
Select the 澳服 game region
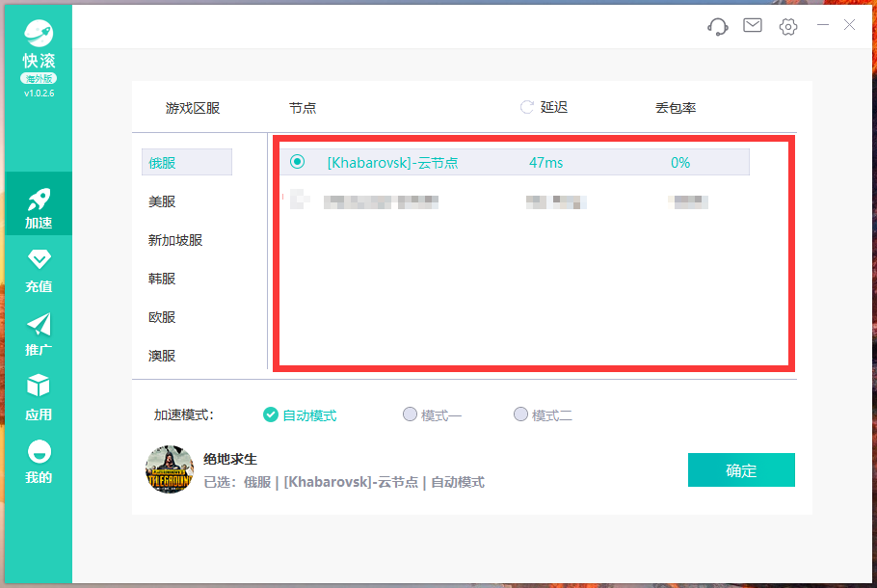pos(162,356)
